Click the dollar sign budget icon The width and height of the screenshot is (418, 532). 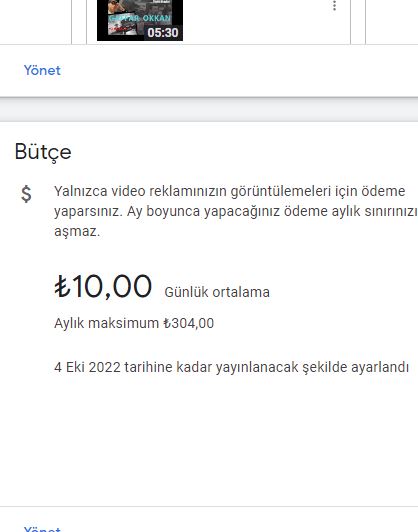[x=26, y=194]
